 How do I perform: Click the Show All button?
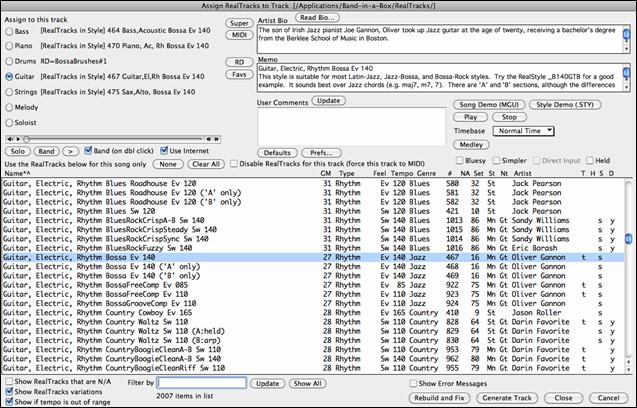[x=308, y=384]
